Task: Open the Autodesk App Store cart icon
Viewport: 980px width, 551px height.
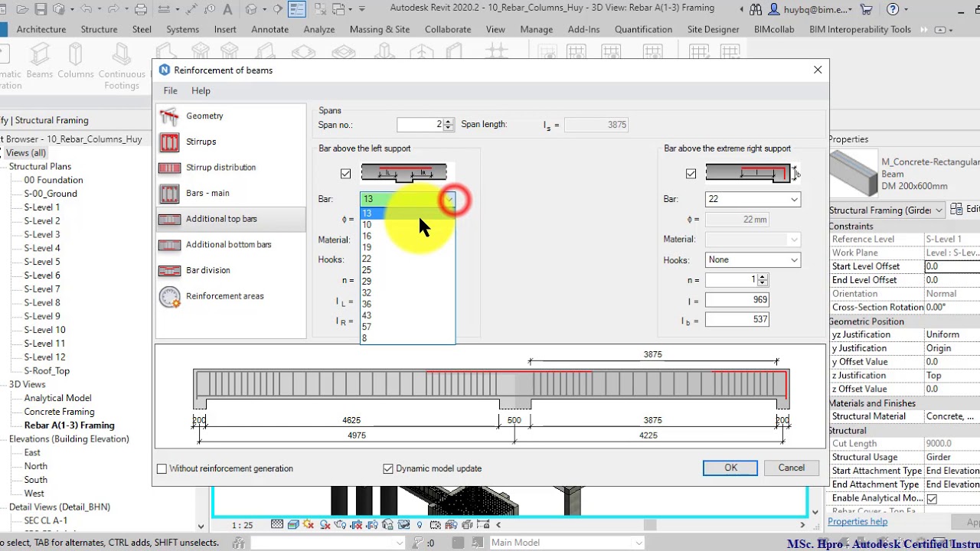Action: [x=866, y=9]
